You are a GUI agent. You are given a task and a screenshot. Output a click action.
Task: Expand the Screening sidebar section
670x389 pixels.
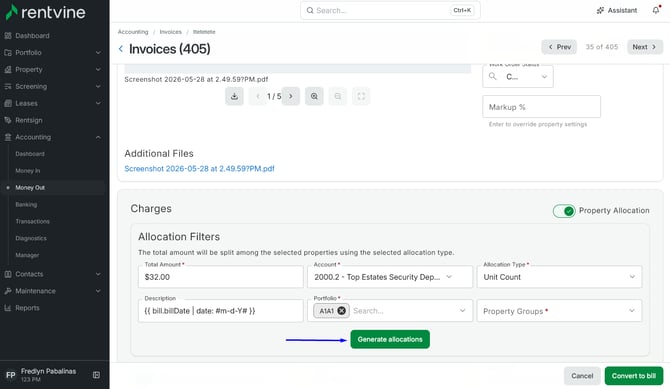coord(98,86)
